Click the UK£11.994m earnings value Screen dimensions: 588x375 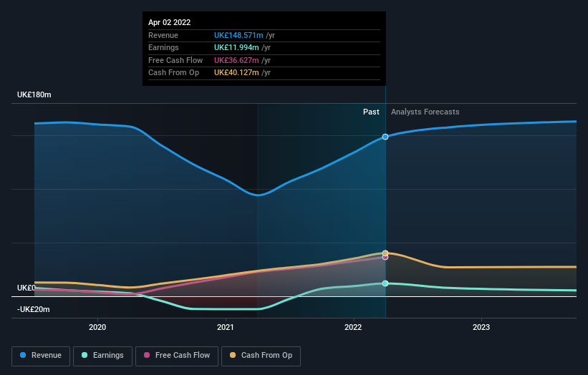(236, 47)
